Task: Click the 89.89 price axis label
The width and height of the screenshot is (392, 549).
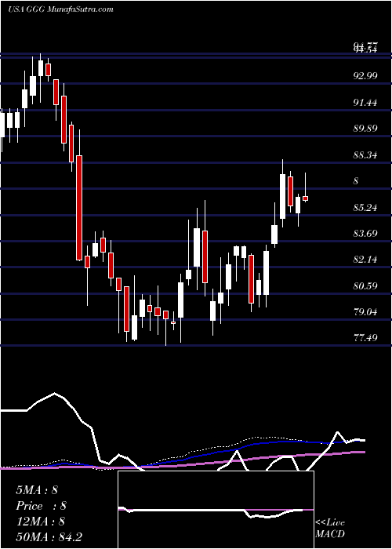Action: tap(365, 129)
